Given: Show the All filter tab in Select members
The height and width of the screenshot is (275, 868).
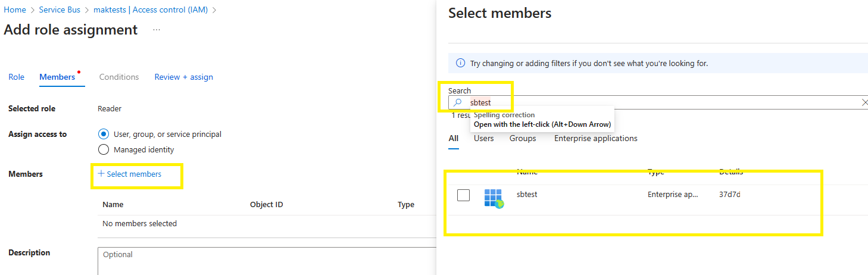Looking at the screenshot, I should pyautogui.click(x=454, y=138).
